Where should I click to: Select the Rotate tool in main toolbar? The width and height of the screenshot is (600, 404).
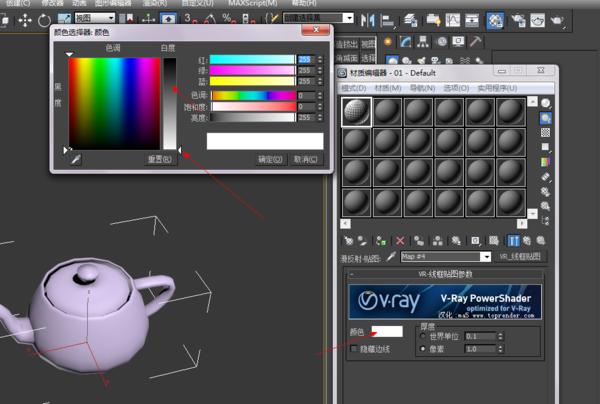44,20
